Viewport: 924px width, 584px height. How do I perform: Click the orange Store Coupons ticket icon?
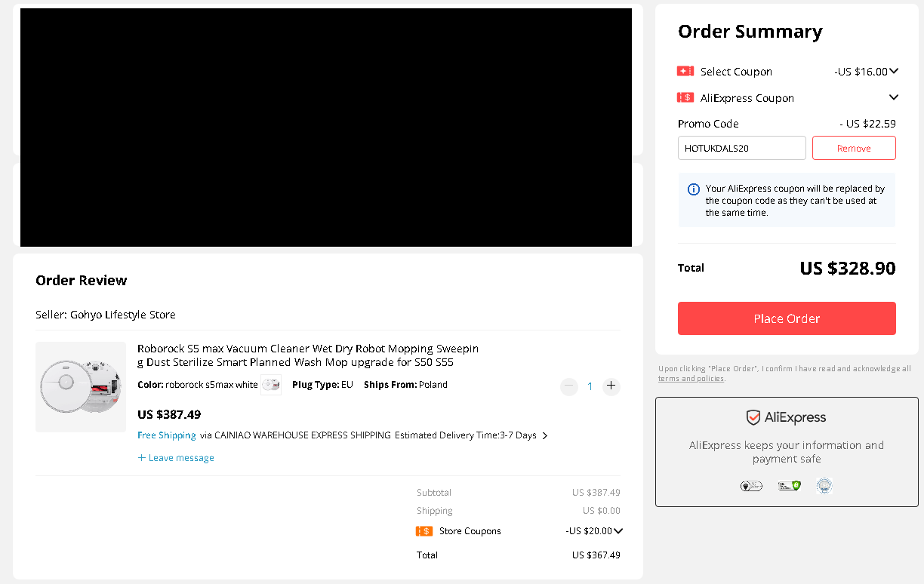tap(424, 531)
